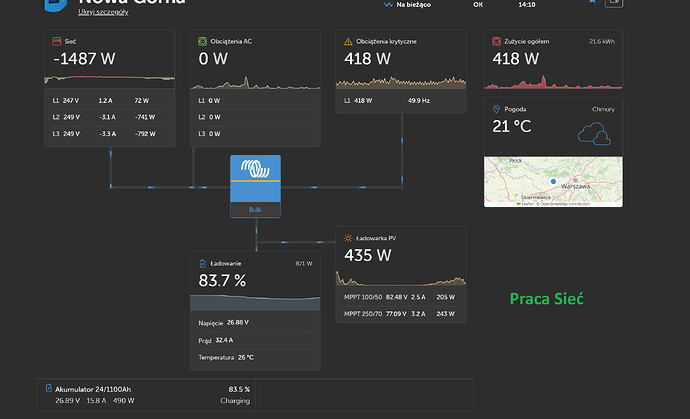This screenshot has width=690, height=419.
Task: Click the Ładowanie battery icon
Action: click(202, 264)
